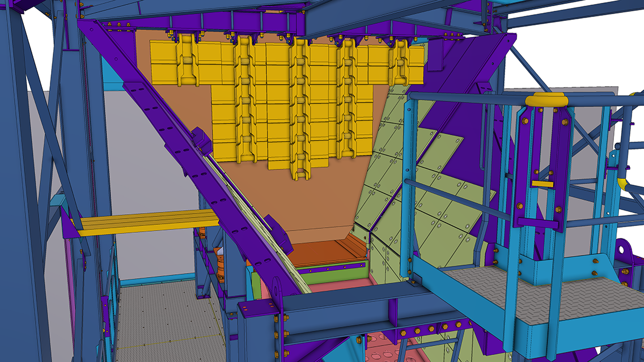Viewport: 644px width, 362px height.
Task: Select the yellow cap atop the handrail post
Action: pyautogui.click(x=546, y=99)
